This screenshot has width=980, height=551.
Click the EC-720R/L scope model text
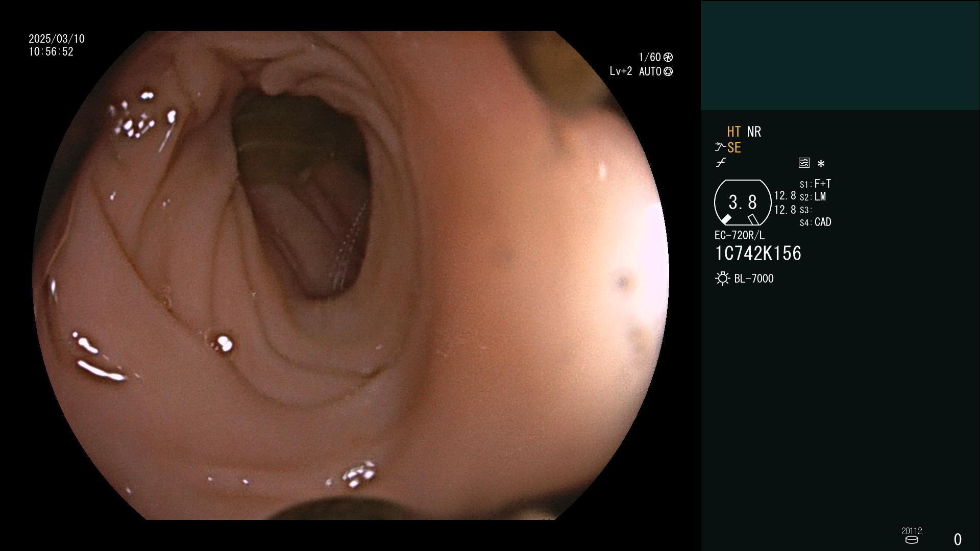[740, 235]
